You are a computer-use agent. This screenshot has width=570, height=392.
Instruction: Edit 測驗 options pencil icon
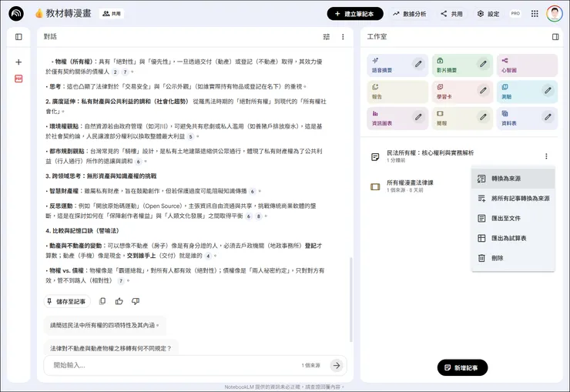[548, 90]
